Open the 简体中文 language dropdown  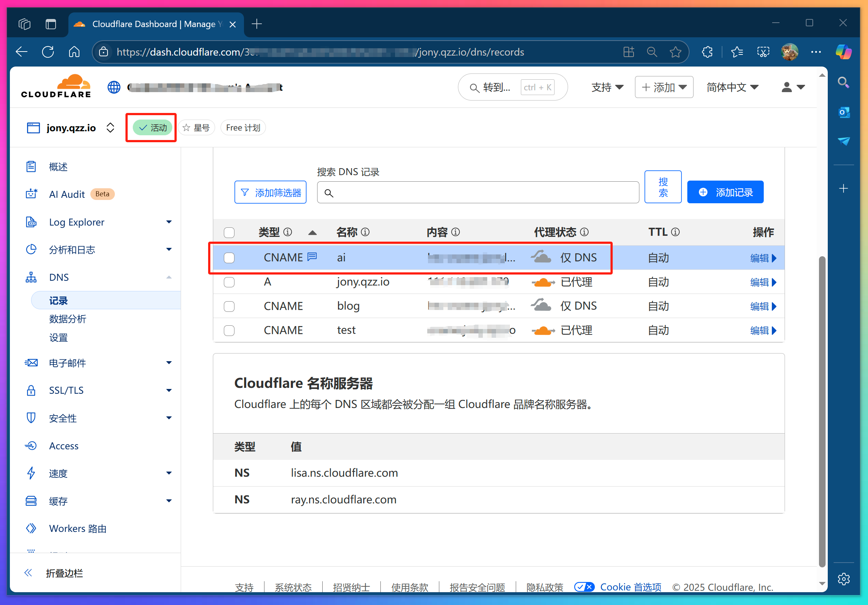(732, 87)
